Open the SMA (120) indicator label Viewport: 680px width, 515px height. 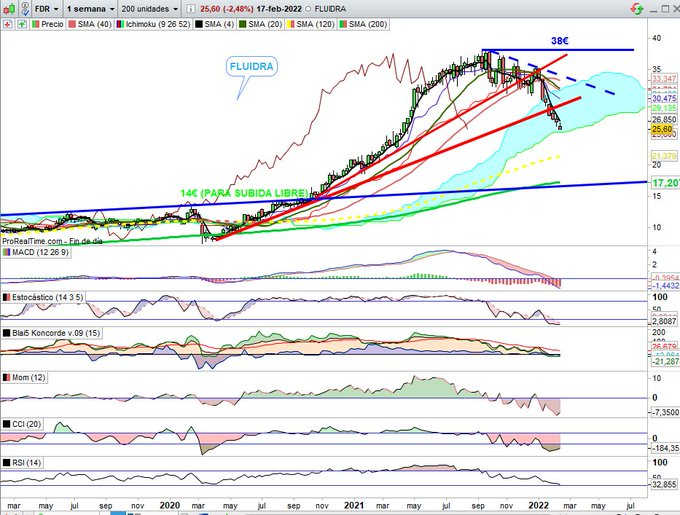[x=315, y=24]
